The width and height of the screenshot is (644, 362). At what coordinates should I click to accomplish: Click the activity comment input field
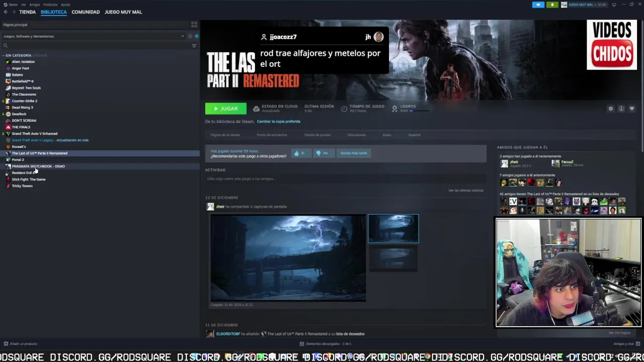(x=345, y=179)
